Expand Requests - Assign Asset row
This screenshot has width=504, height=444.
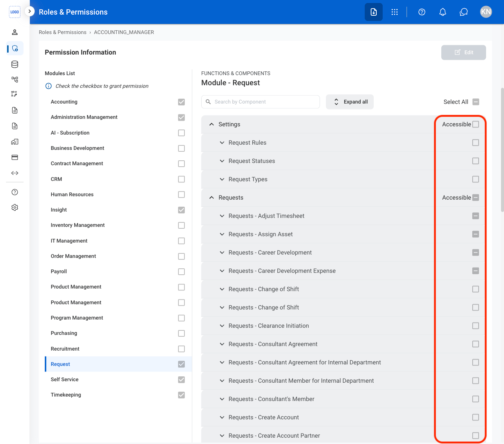[222, 234]
